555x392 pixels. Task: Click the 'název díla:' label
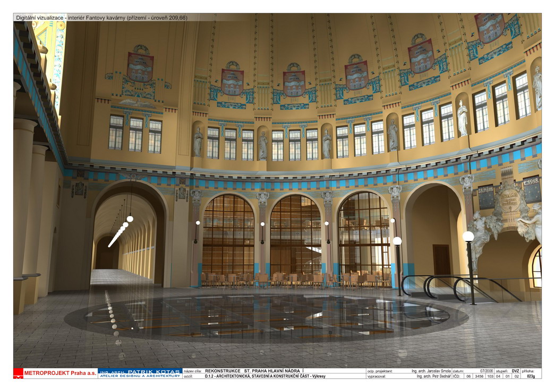pyautogui.click(x=193, y=371)
